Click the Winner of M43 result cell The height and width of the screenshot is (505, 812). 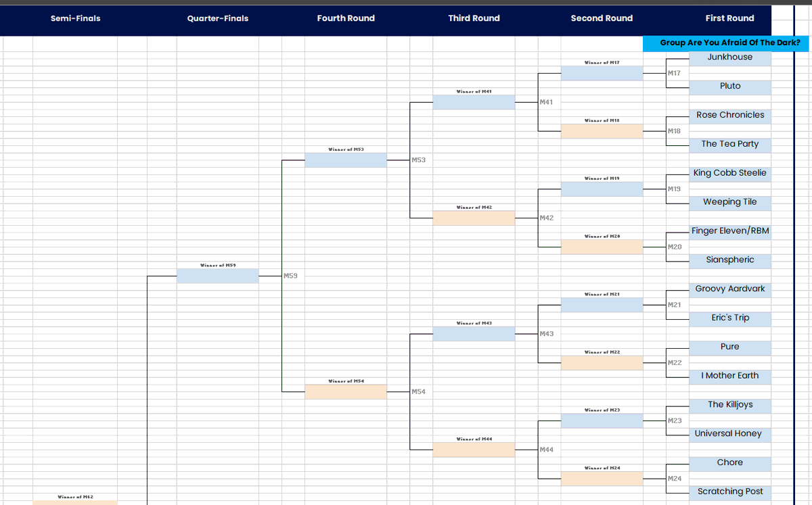(x=474, y=334)
